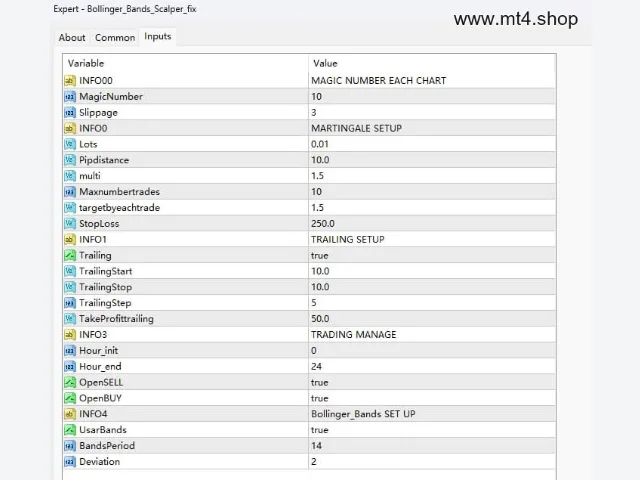Click the INFO3 string type icon
The image size is (640, 480).
tap(70, 335)
